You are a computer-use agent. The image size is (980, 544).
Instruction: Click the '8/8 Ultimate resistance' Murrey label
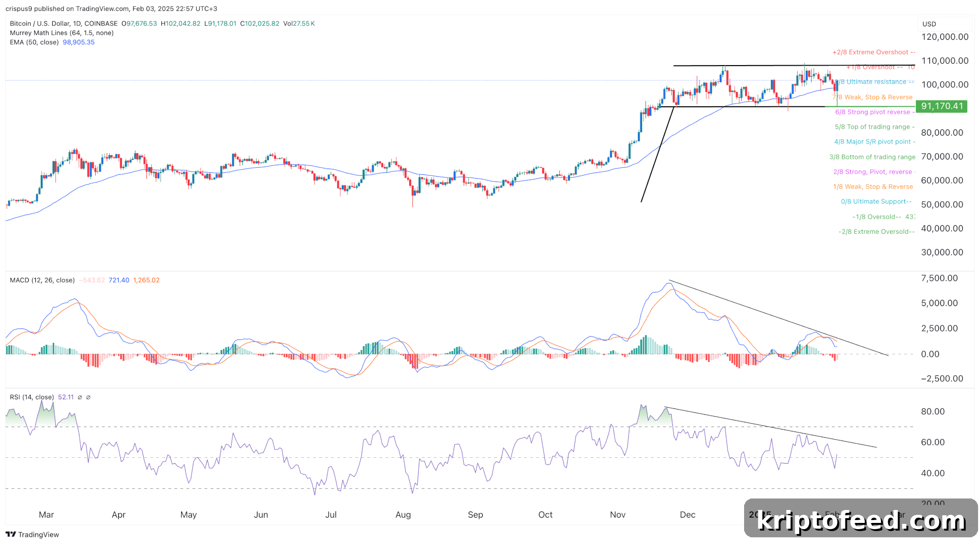coord(875,82)
